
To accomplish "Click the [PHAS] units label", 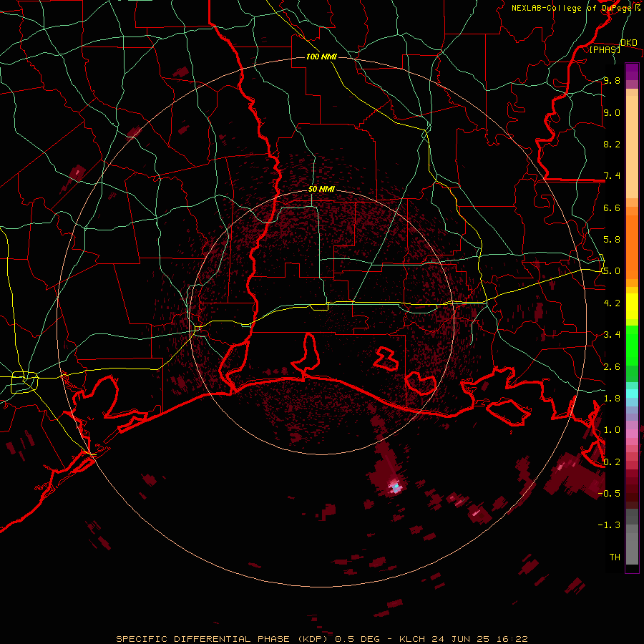I will (605, 49).
